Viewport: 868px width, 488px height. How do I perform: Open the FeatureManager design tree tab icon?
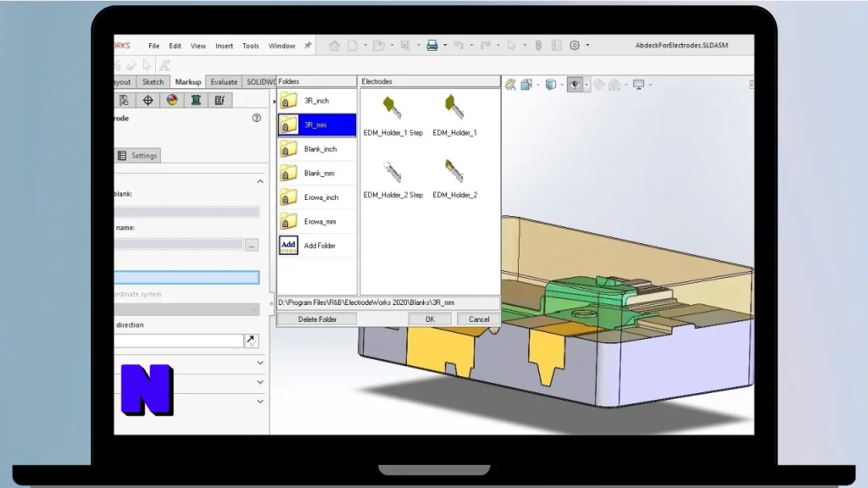124,100
